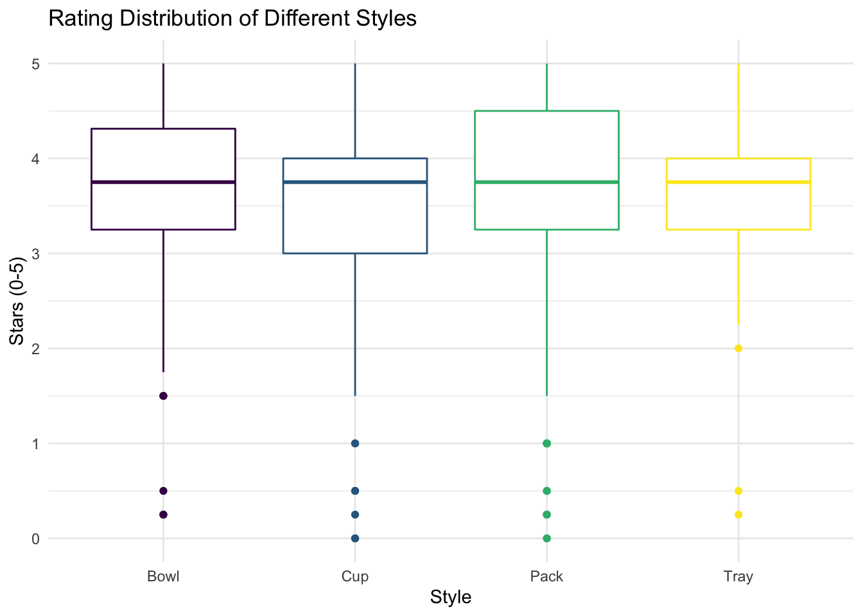Click the Cup label on the x-axis
863x616 pixels.
pos(355,576)
